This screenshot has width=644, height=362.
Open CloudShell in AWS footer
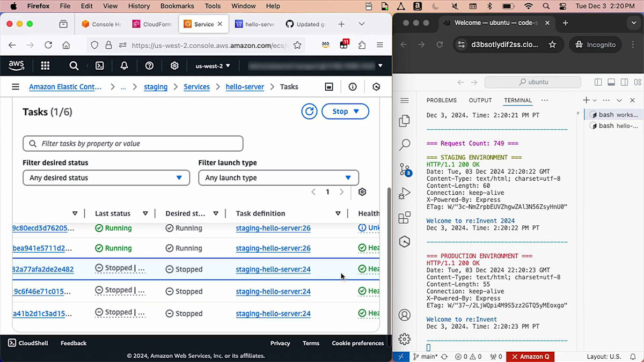coord(28,343)
